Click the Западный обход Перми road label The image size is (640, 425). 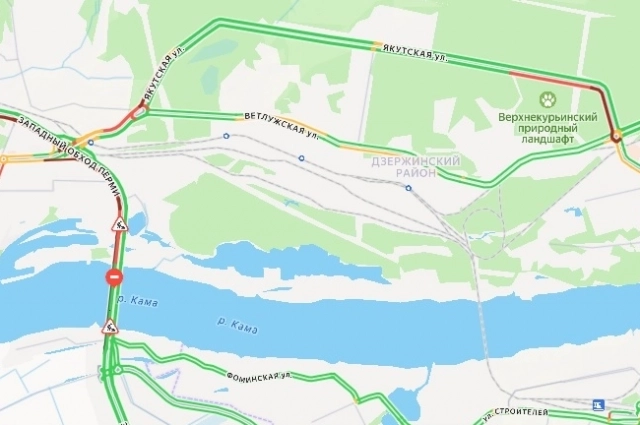pos(70,157)
